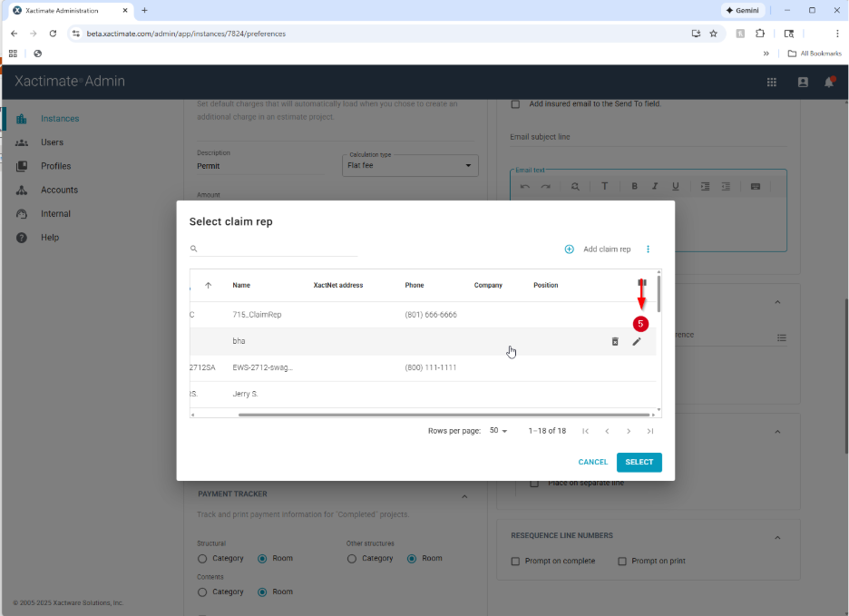
Task: Select Structural Category radio button
Action: [x=202, y=559]
